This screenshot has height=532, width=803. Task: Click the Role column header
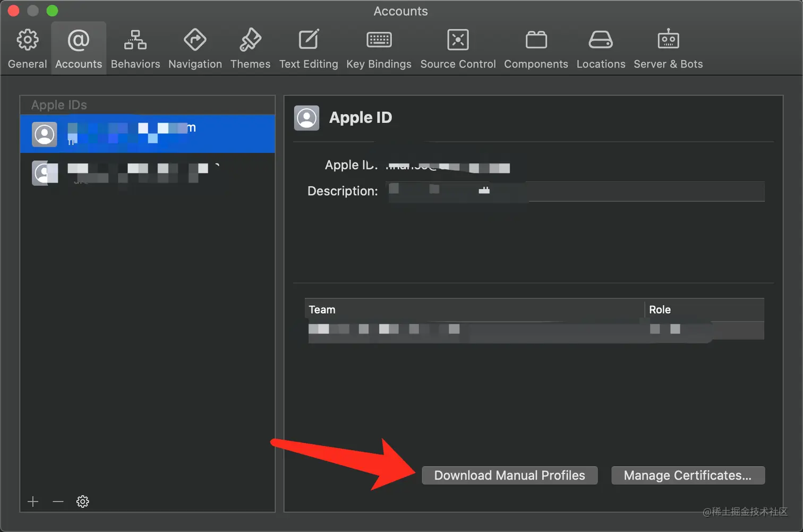point(705,310)
